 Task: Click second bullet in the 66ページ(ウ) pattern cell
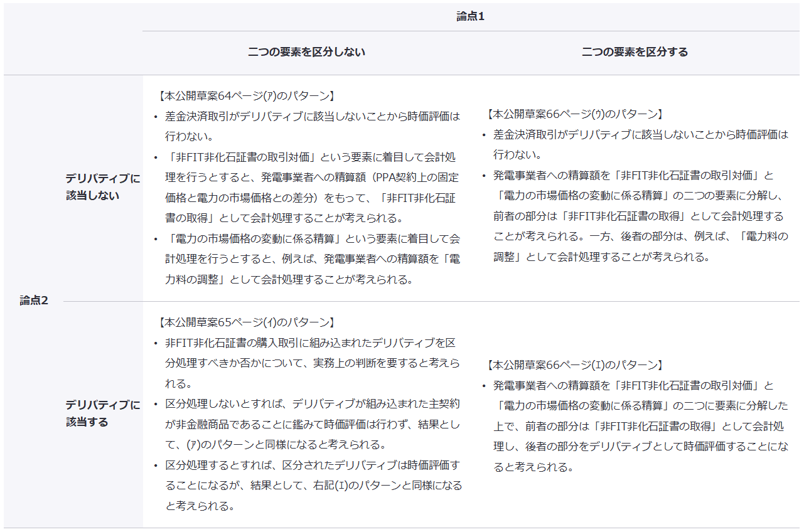pyautogui.click(x=640, y=216)
